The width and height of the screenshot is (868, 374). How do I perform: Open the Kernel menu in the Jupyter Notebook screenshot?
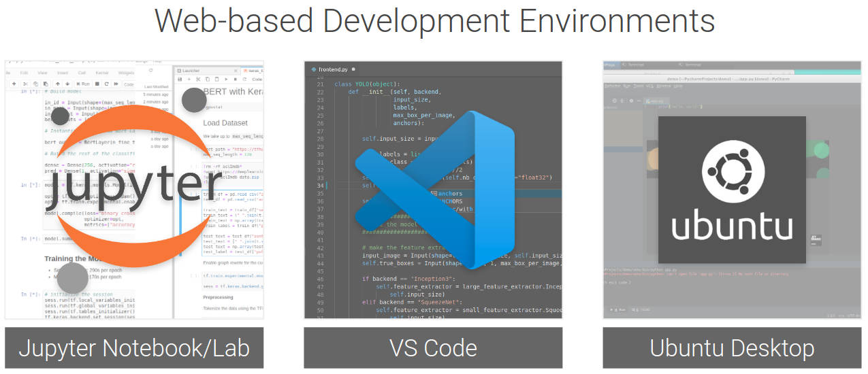click(102, 73)
